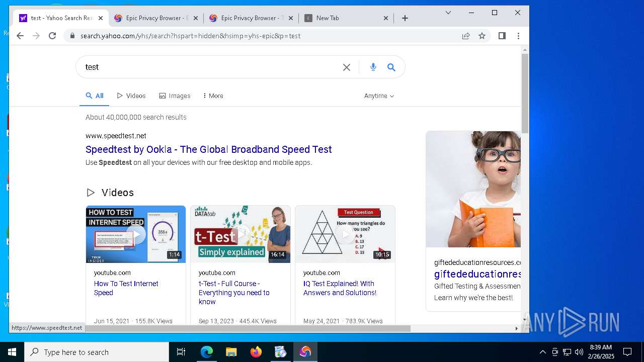The height and width of the screenshot is (362, 644).
Task: Open Speedtest by Ookla result link
Action: point(209,149)
